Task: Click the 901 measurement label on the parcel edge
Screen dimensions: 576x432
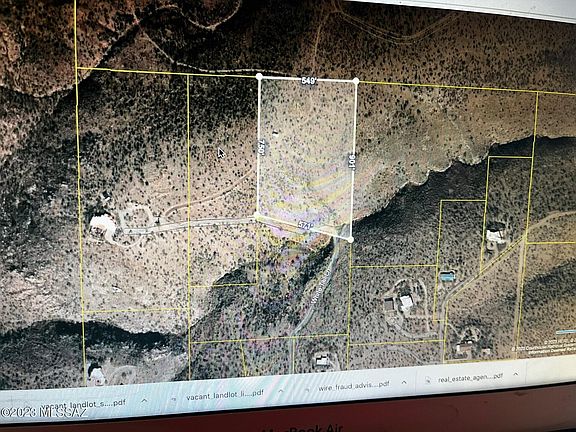Action: (x=351, y=161)
